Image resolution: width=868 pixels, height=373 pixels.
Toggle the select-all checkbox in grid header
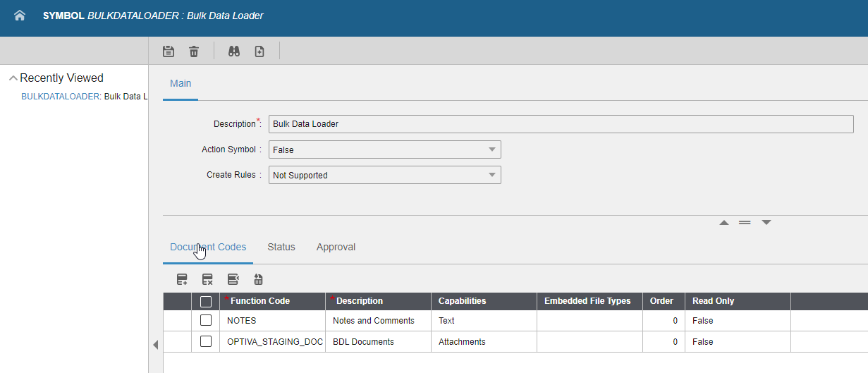tap(206, 302)
